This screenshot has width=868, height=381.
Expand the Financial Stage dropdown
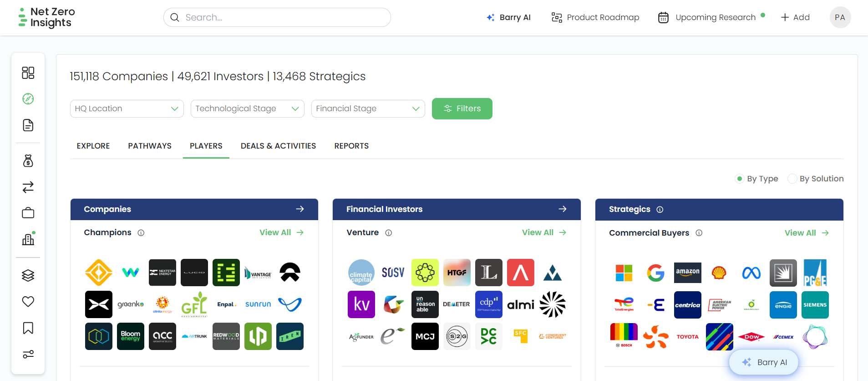click(368, 108)
